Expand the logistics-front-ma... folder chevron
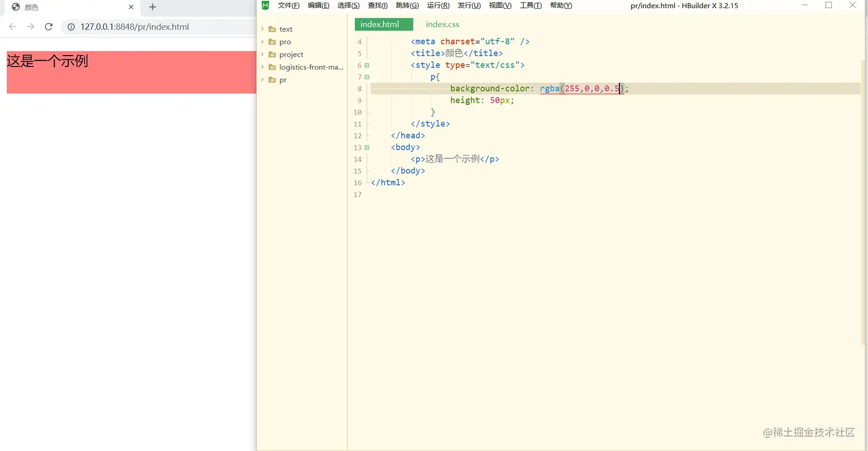This screenshot has width=868, height=451. pos(262,67)
